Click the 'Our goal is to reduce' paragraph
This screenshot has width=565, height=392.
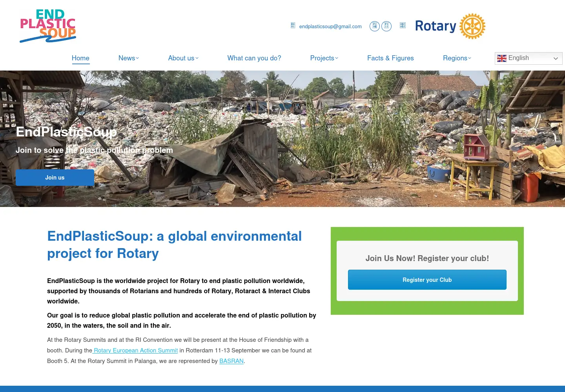[182, 320]
